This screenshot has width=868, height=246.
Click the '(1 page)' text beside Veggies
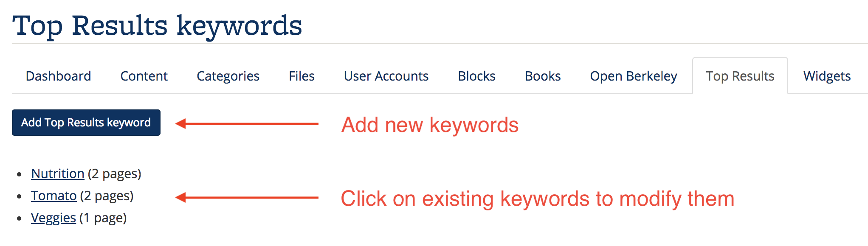(103, 218)
